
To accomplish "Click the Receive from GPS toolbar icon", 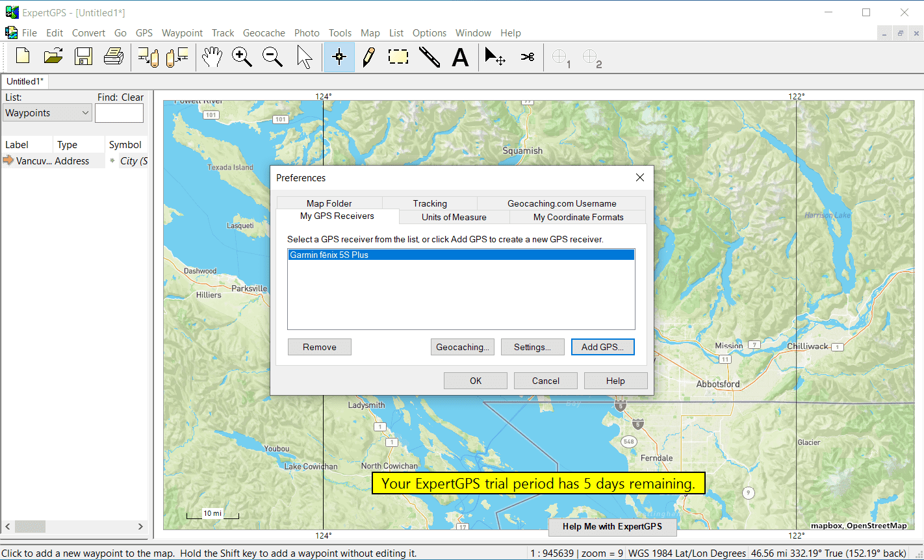I will click(177, 57).
